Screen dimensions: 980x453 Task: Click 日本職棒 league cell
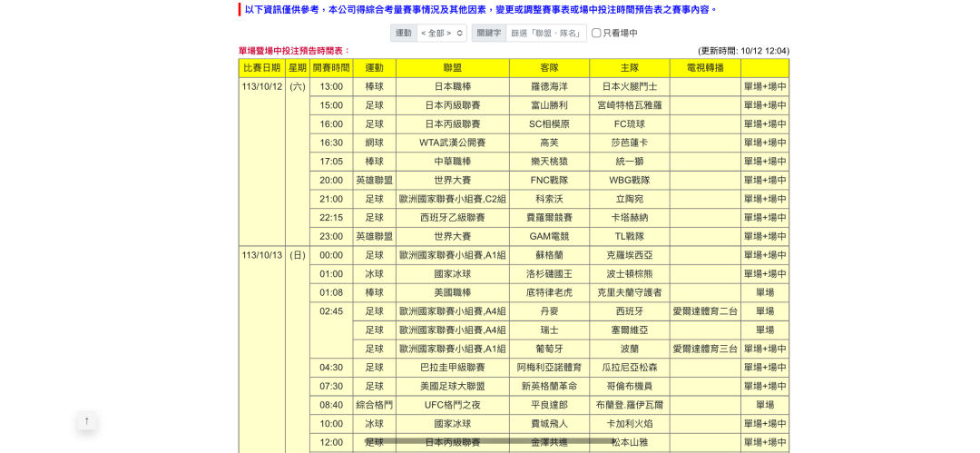pos(453,86)
